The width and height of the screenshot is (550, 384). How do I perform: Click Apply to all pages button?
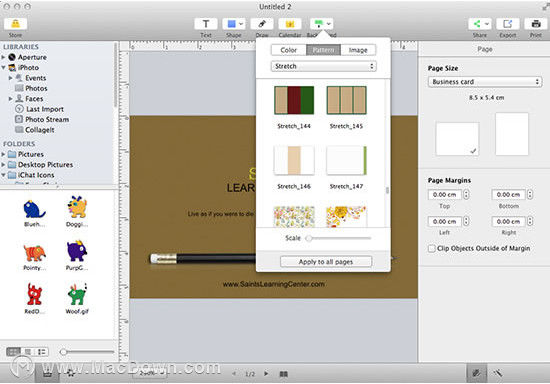(x=326, y=262)
